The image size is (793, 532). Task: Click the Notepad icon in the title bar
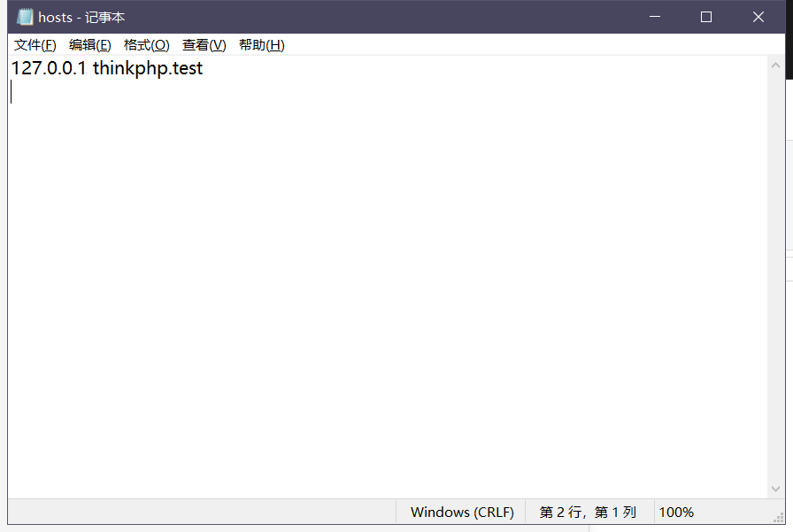25,17
